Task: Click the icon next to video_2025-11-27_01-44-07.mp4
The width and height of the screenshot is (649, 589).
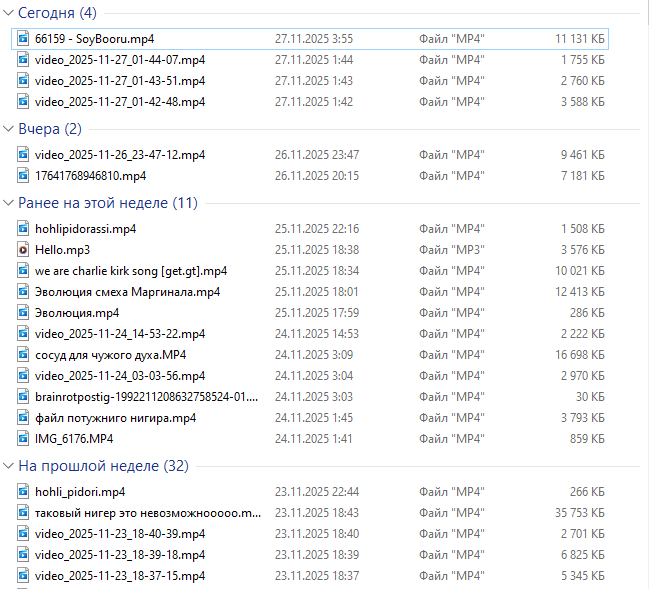Action: pos(23,60)
